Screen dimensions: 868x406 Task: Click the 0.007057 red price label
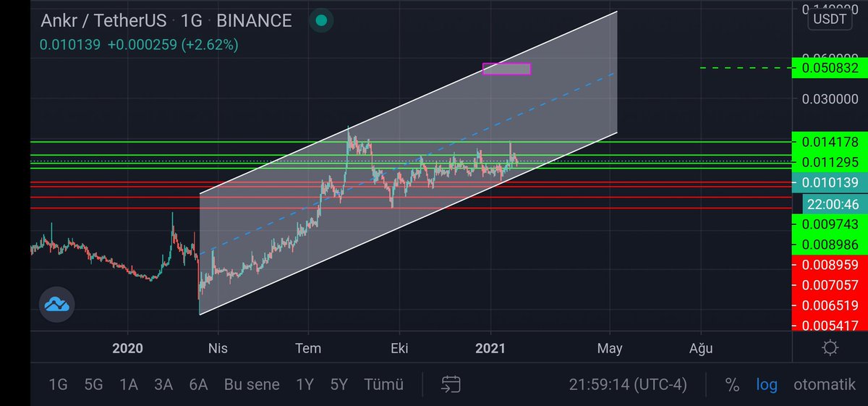pos(829,285)
